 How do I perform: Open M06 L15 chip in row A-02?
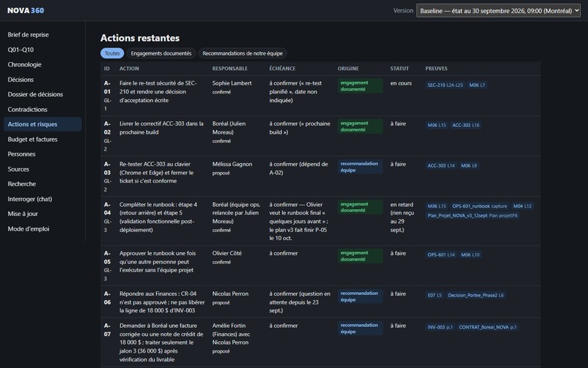[x=437, y=126]
